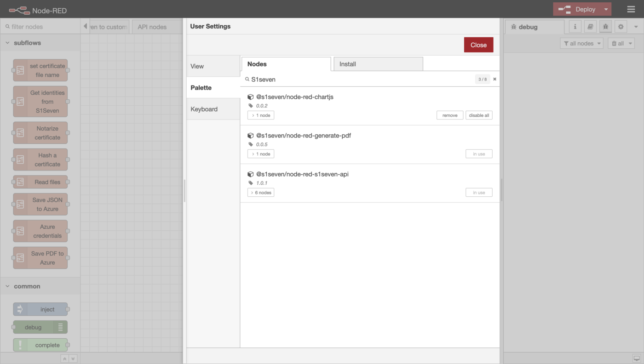Open the Deploy options dropdown arrow
Image resolution: width=644 pixels, height=364 pixels.
[606, 9]
